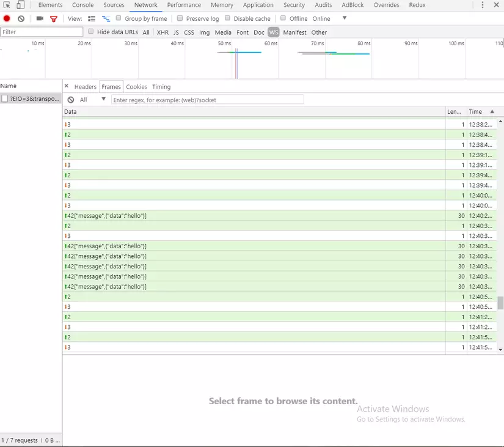Filter requests by Img

point(204,32)
